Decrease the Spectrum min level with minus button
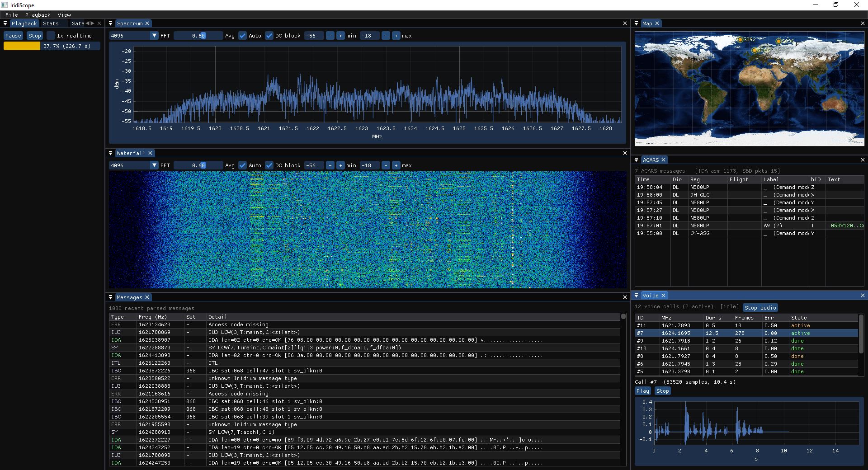 (330, 36)
